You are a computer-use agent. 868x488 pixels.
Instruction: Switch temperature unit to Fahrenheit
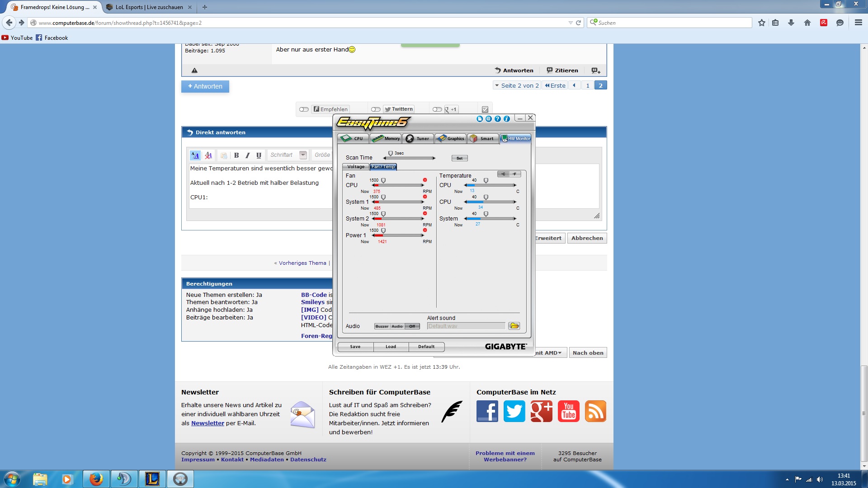point(514,174)
